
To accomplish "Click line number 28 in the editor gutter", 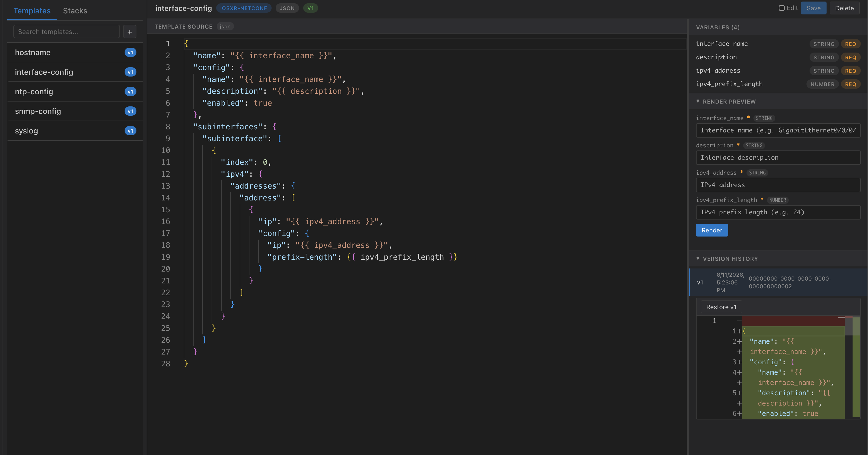I will coord(166,364).
